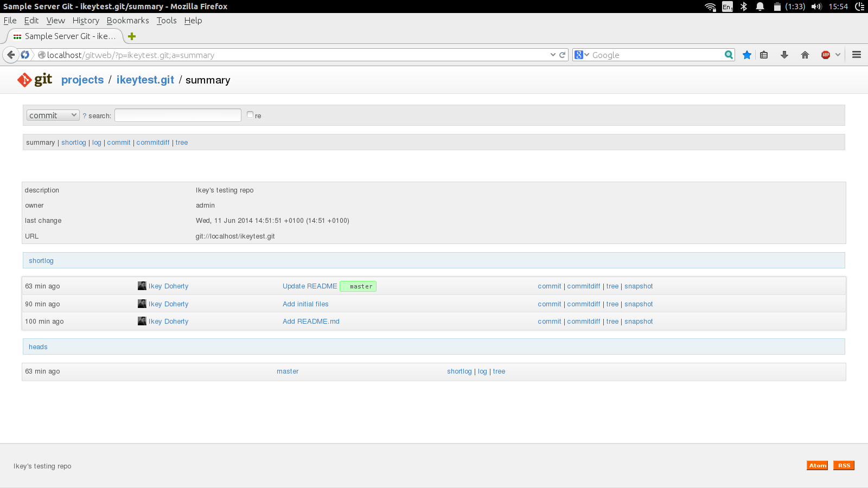Image resolution: width=868 pixels, height=488 pixels.
Task: View commitdiff for Add initial files row
Action: click(584, 304)
